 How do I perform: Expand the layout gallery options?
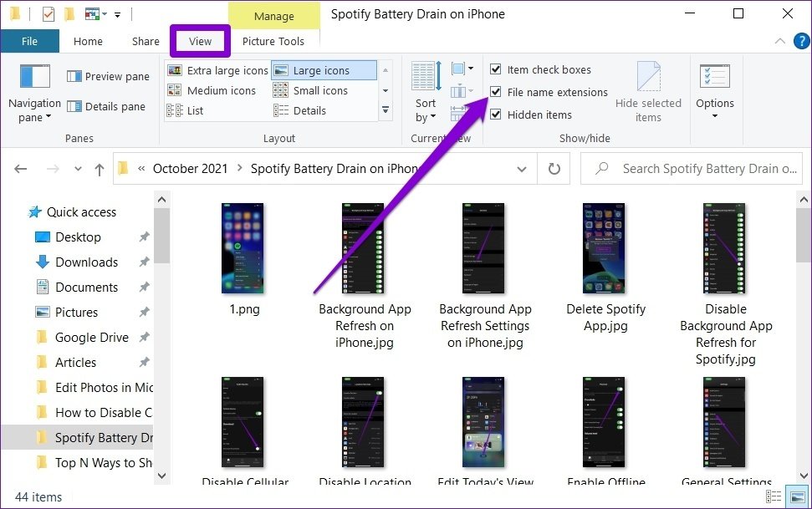[x=386, y=110]
